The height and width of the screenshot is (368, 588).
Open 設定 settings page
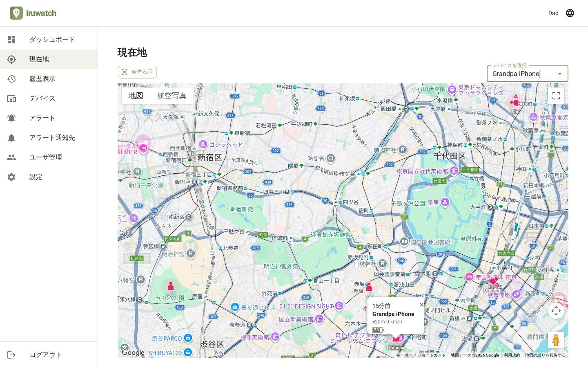(x=49, y=177)
